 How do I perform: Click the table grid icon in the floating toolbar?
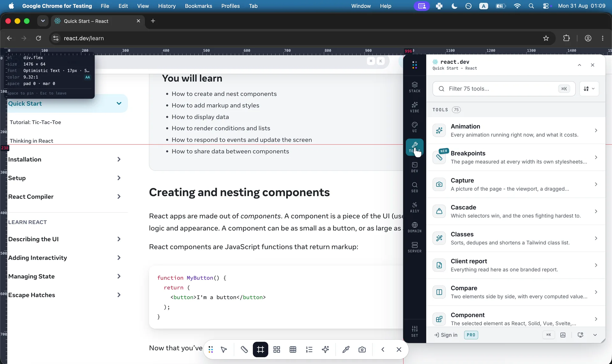[x=293, y=350]
